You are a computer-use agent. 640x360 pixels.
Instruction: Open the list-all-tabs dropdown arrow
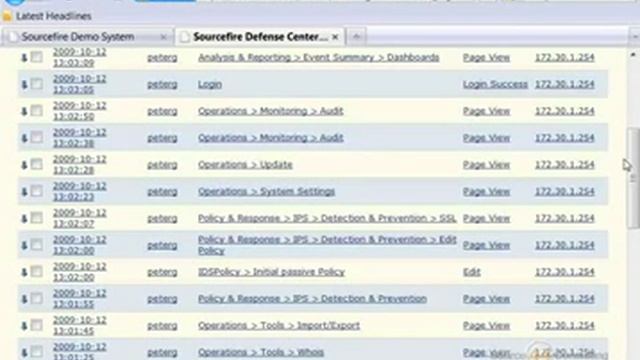point(634,37)
